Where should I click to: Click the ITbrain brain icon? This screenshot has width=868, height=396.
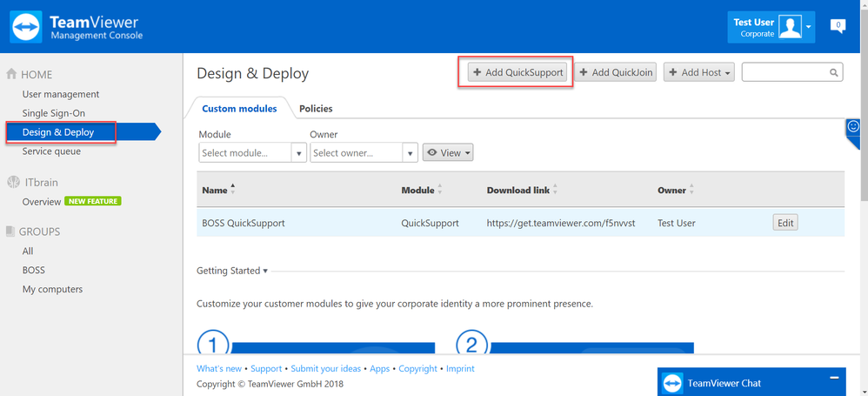[11, 182]
